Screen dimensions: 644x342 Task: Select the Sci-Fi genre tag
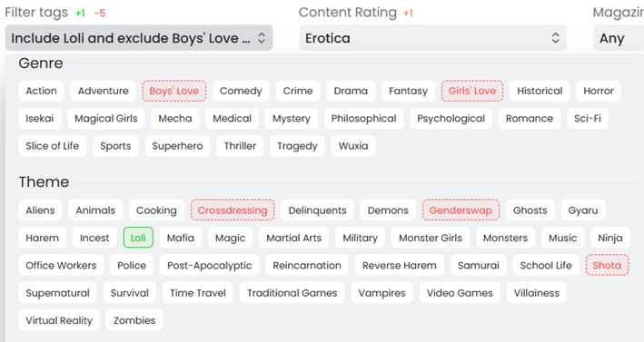[588, 119]
